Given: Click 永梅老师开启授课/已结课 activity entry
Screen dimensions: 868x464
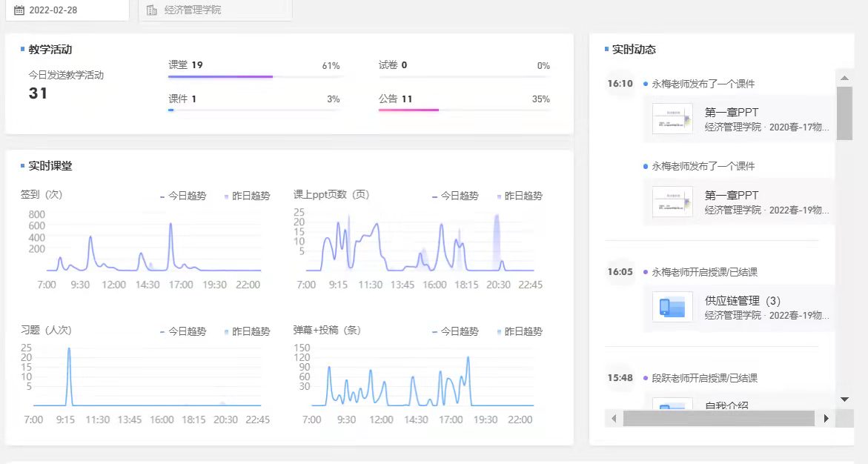Looking at the screenshot, I should (x=704, y=272).
